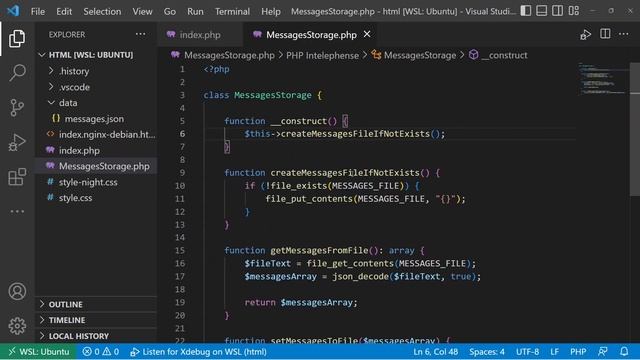This screenshot has height=360, width=640.
Task: Expand the .history folder
Action: 96,71
